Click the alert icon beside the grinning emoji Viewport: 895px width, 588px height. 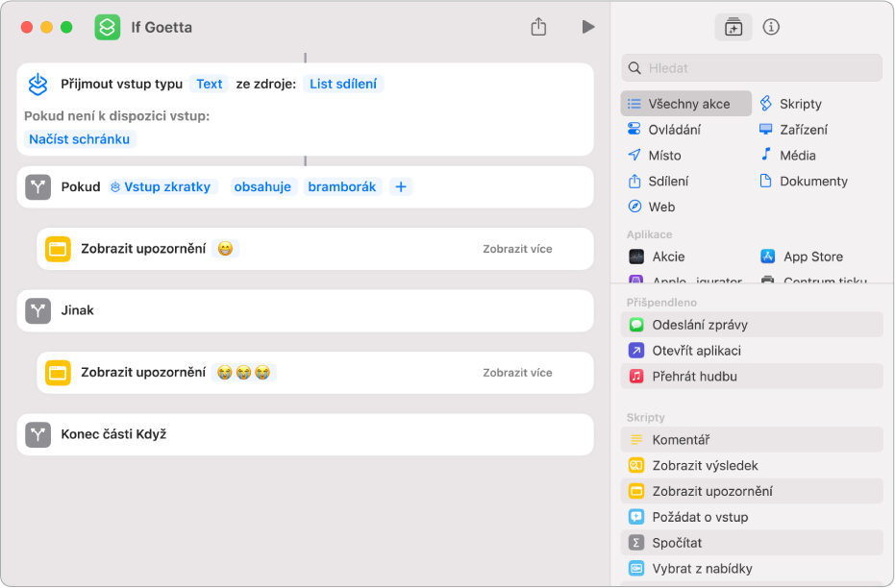[x=58, y=249]
